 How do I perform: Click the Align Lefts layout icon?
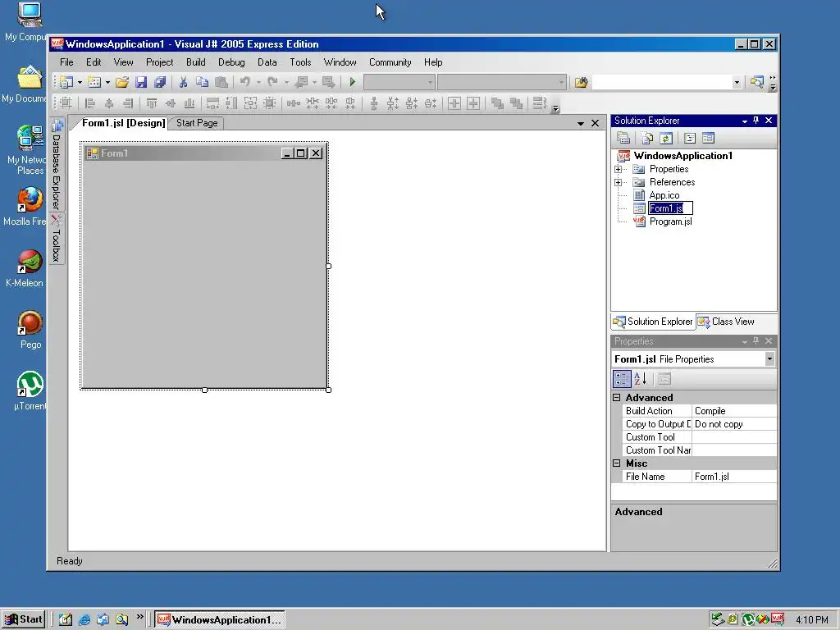[x=90, y=103]
